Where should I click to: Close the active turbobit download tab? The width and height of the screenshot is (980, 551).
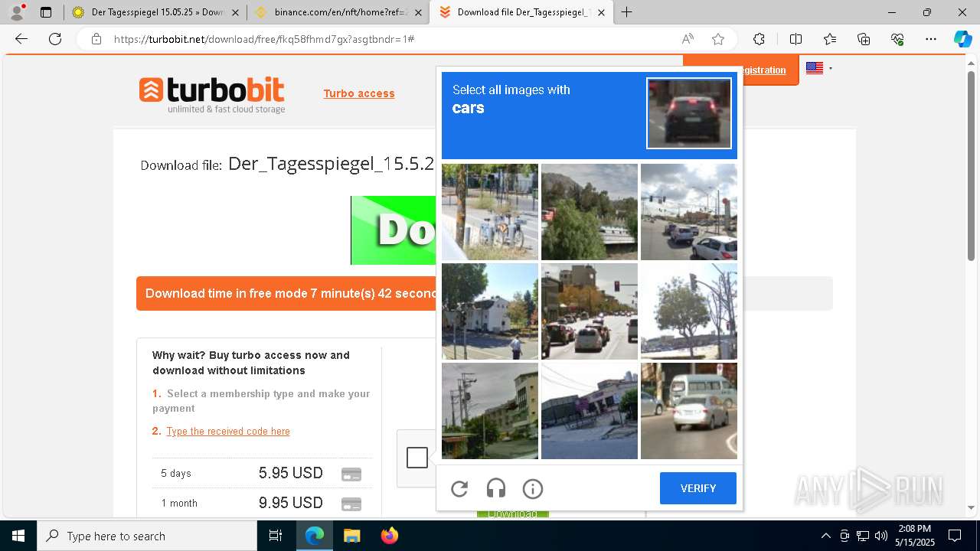[601, 12]
